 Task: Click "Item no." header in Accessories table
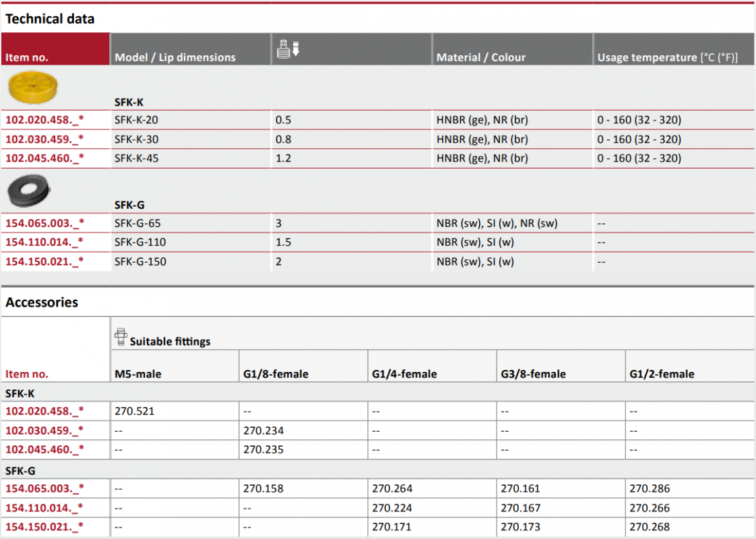pos(26,374)
